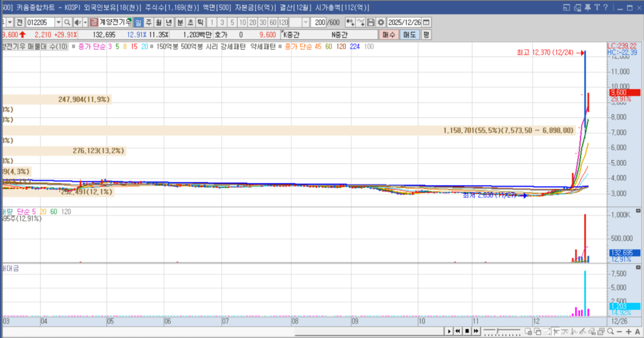Image resolution: width=644 pixels, height=338 pixels.
Task: Open the calendar date picker icon
Action: [426, 22]
